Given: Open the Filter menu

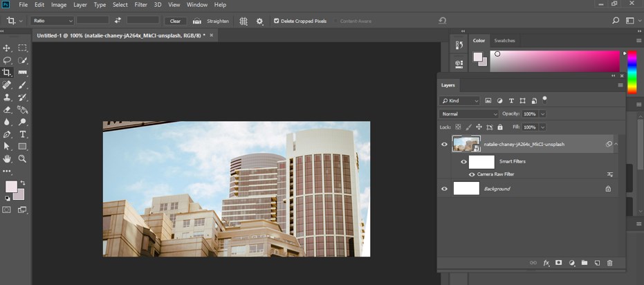Looking at the screenshot, I should point(140,5).
